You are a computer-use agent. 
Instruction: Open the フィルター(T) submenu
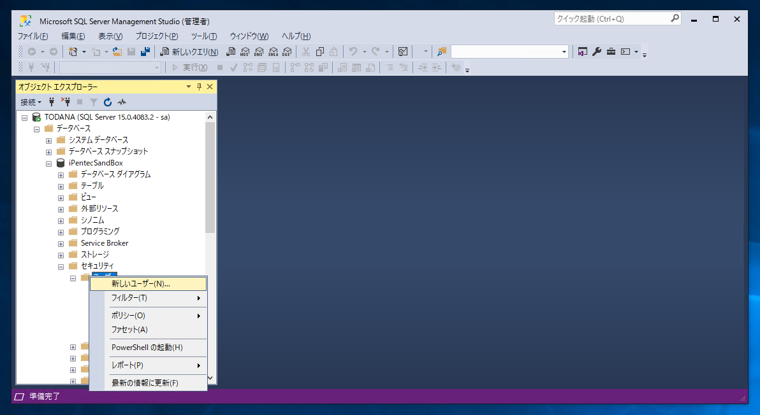(148, 298)
